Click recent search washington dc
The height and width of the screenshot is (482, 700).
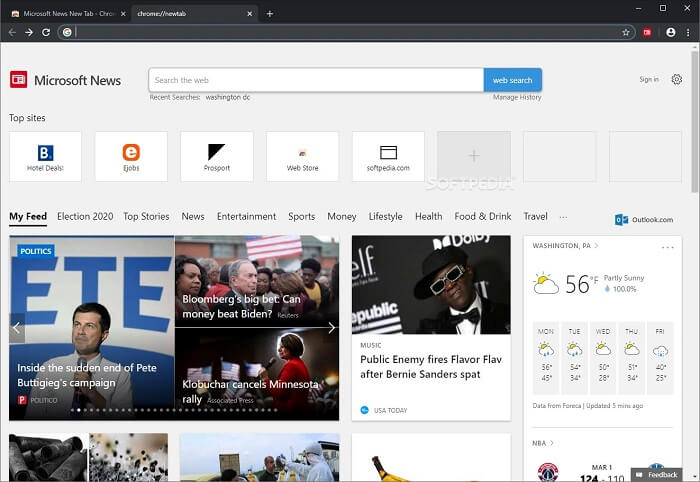(x=228, y=97)
